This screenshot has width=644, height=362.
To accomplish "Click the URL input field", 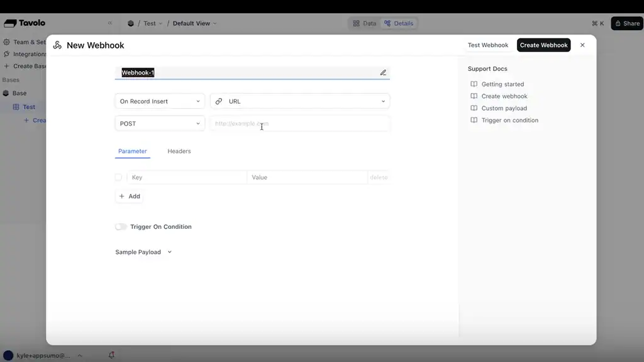I will [299, 124].
